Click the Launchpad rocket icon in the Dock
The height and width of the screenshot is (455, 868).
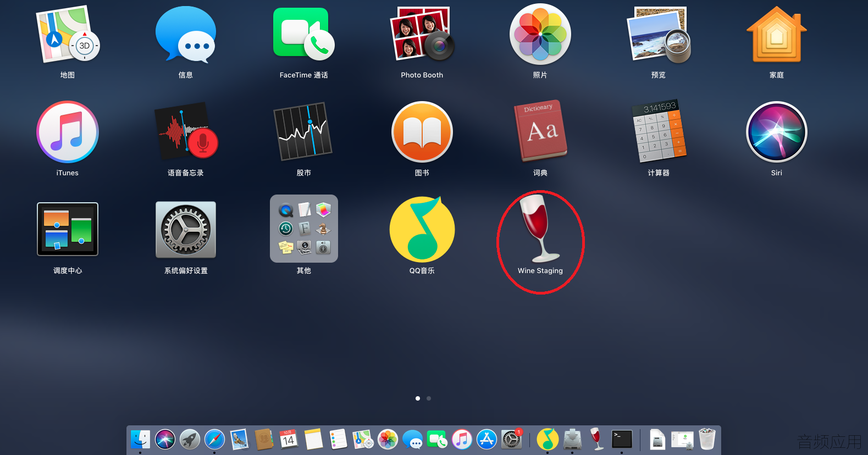(x=190, y=440)
